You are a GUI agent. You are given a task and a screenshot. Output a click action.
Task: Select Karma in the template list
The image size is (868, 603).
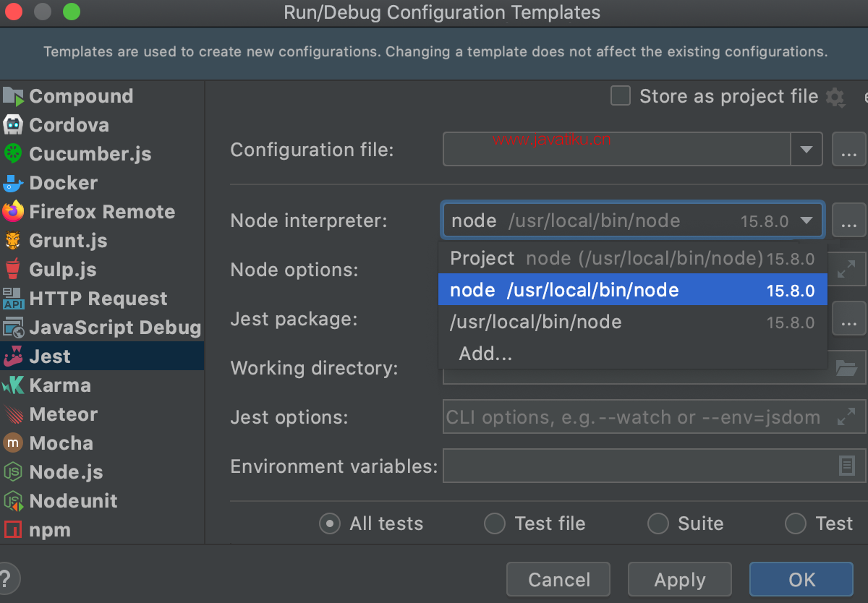[102, 385]
